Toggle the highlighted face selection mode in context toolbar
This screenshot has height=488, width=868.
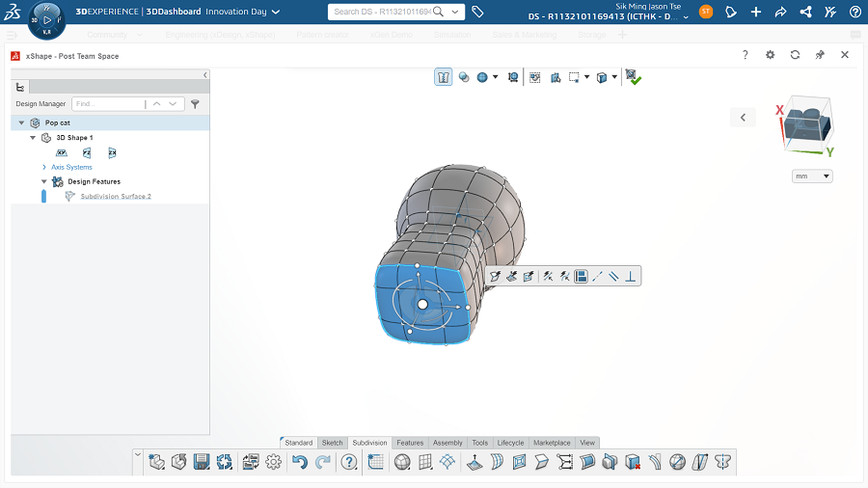tap(582, 277)
